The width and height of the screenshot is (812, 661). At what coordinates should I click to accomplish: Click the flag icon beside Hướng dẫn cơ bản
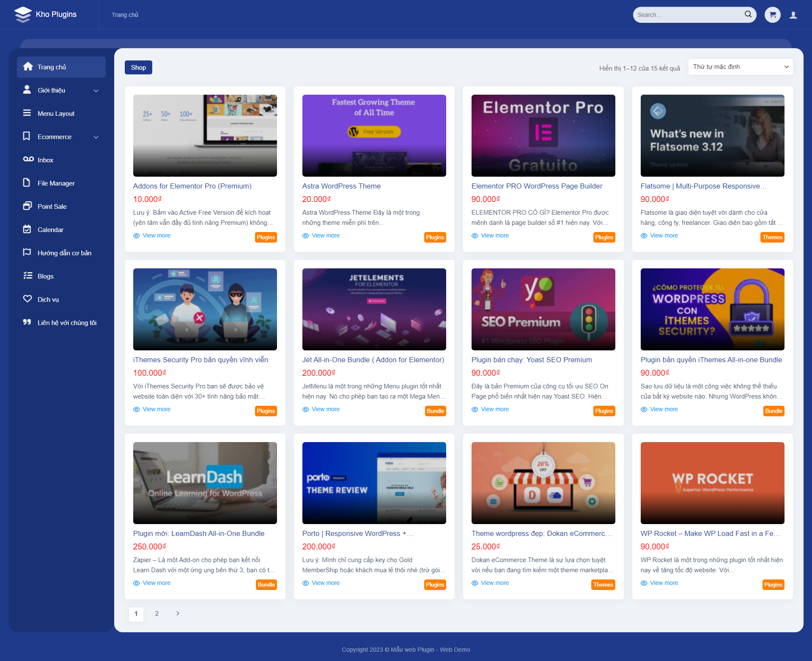[27, 252]
